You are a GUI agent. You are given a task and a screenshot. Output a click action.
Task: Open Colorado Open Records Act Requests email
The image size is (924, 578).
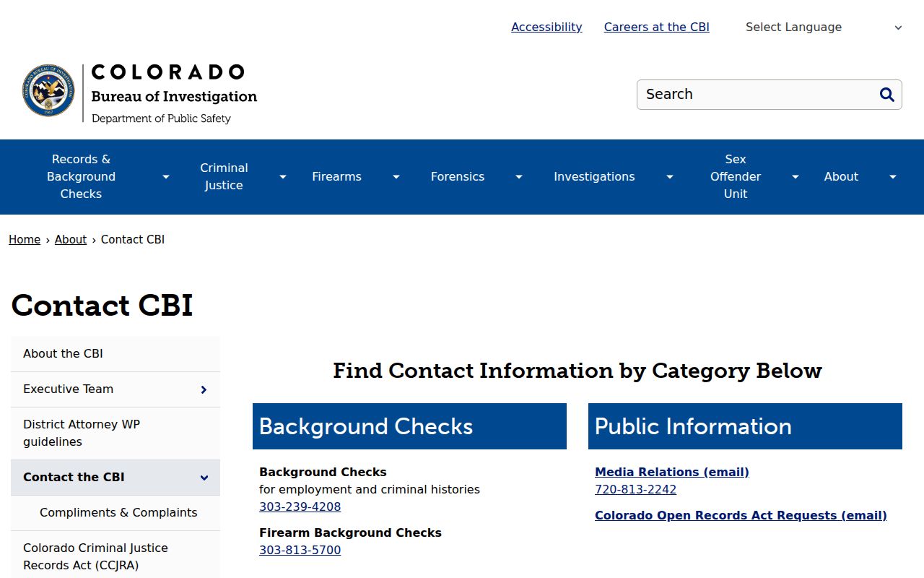coord(741,516)
